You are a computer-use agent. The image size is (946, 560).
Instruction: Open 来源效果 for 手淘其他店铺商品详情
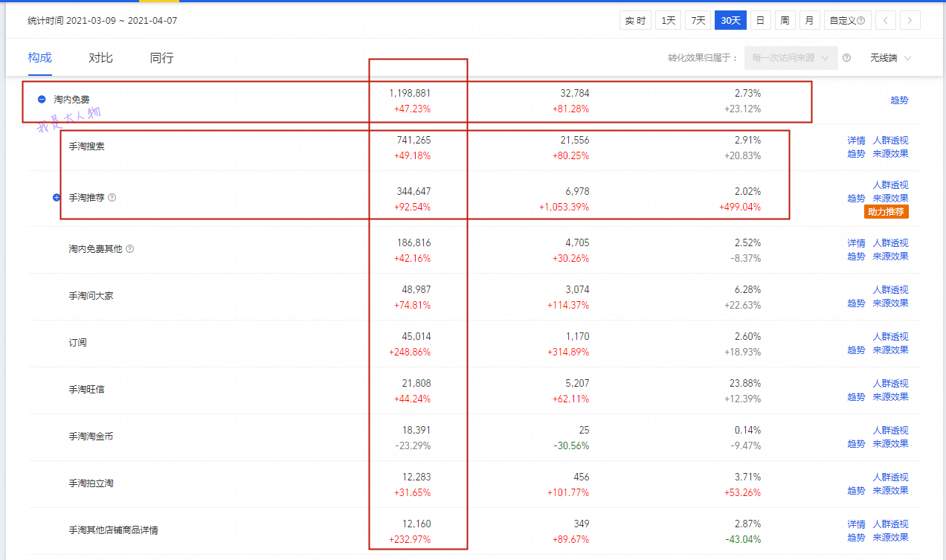[890, 538]
